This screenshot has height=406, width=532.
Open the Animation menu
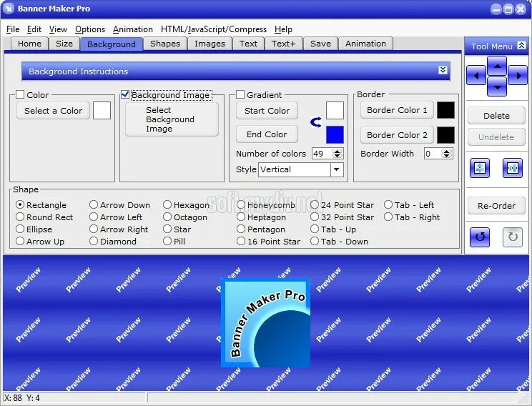(133, 29)
